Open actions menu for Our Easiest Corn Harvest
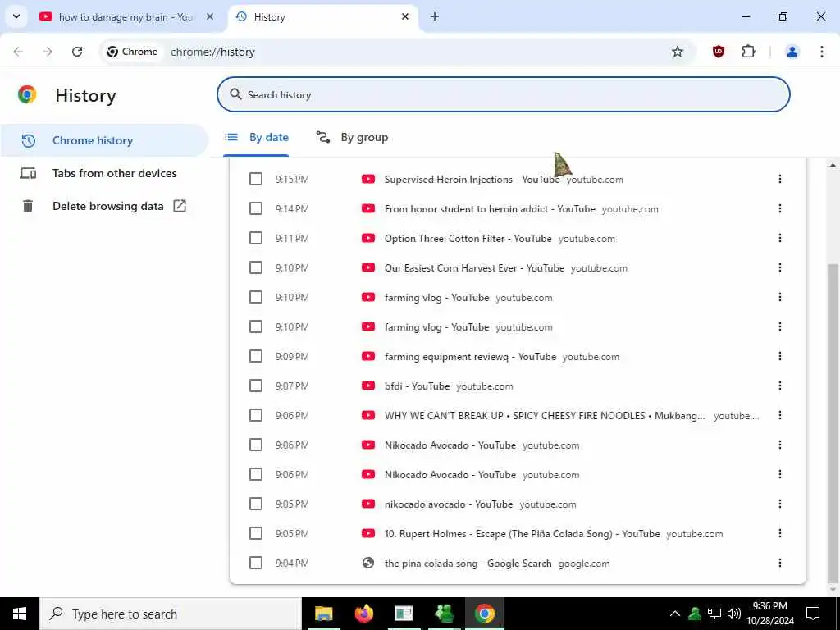This screenshot has height=630, width=840. 779,267
